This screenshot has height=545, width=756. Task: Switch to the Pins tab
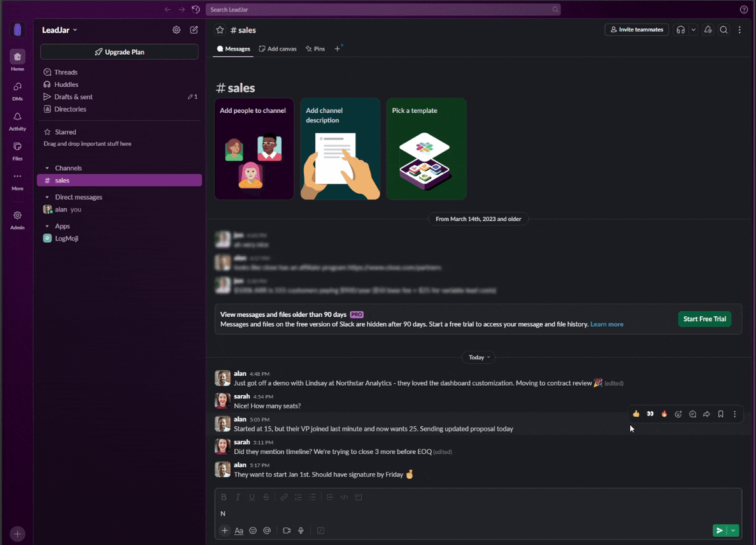(x=315, y=48)
